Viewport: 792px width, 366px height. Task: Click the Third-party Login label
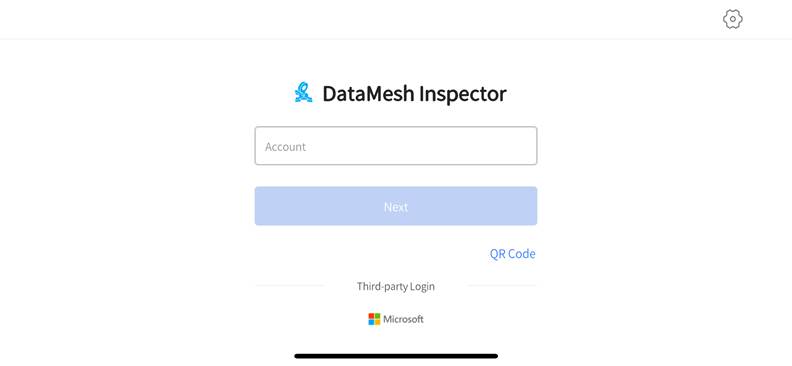[395, 286]
